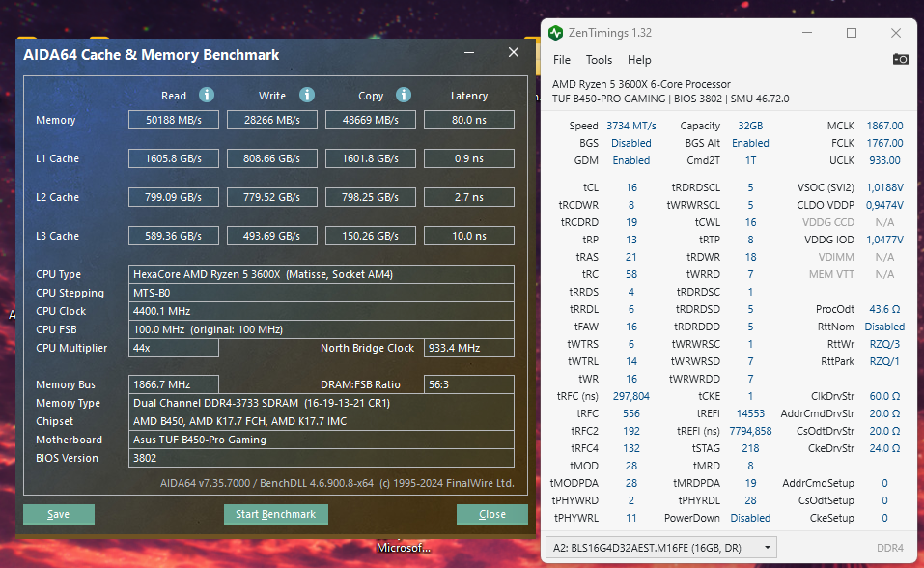Click the Speed value 3734 MT/s in ZenTimings
The height and width of the screenshot is (568, 924).
coord(631,126)
